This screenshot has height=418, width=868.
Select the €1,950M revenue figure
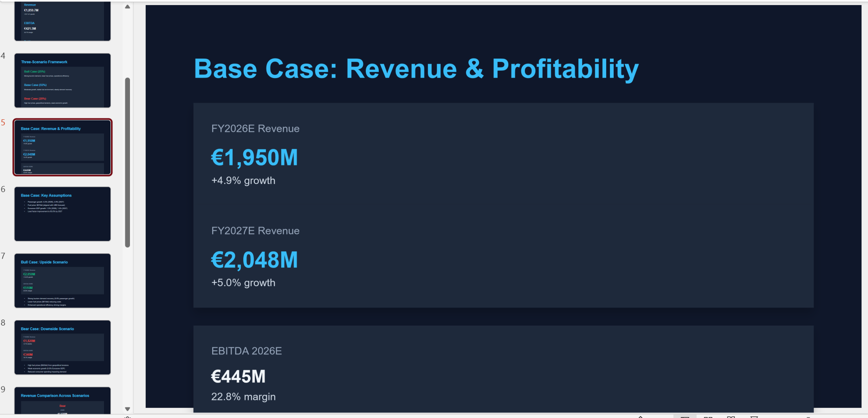coord(254,157)
